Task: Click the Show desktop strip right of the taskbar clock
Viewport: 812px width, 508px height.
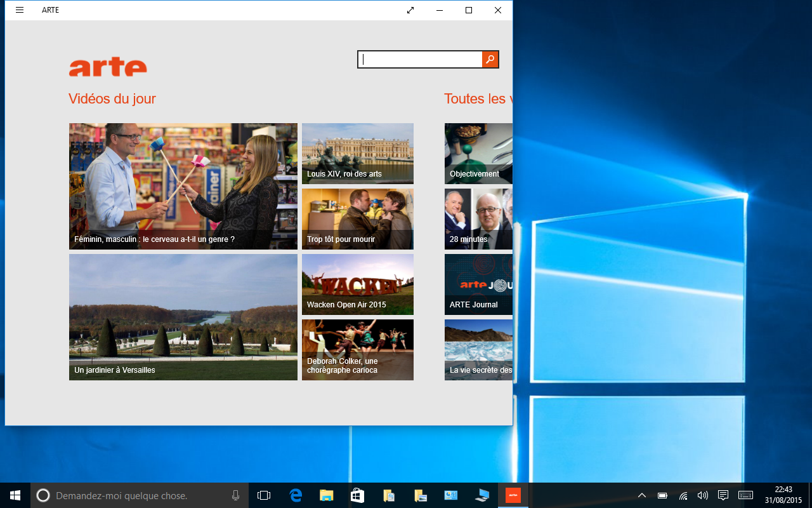Action: click(x=810, y=495)
